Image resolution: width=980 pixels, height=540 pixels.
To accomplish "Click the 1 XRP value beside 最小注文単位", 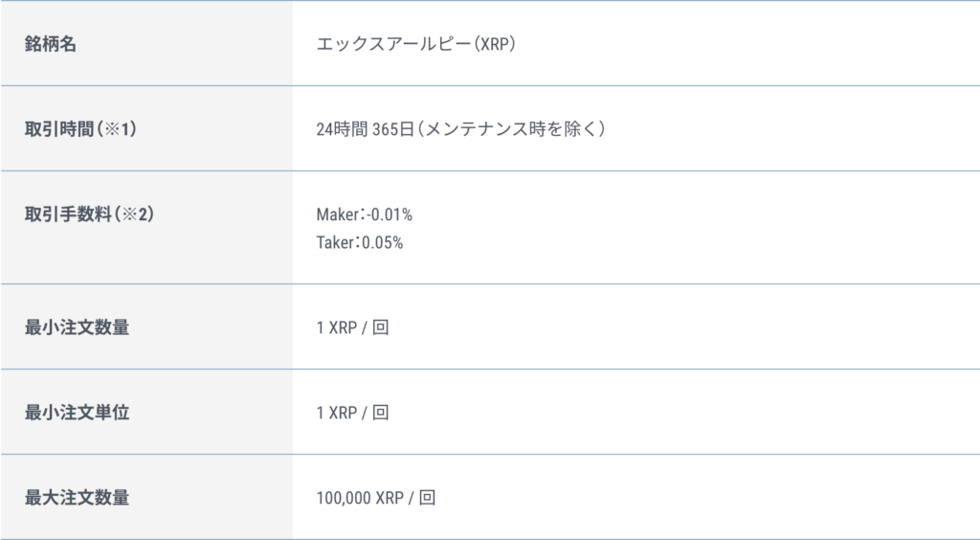I will [x=336, y=414].
